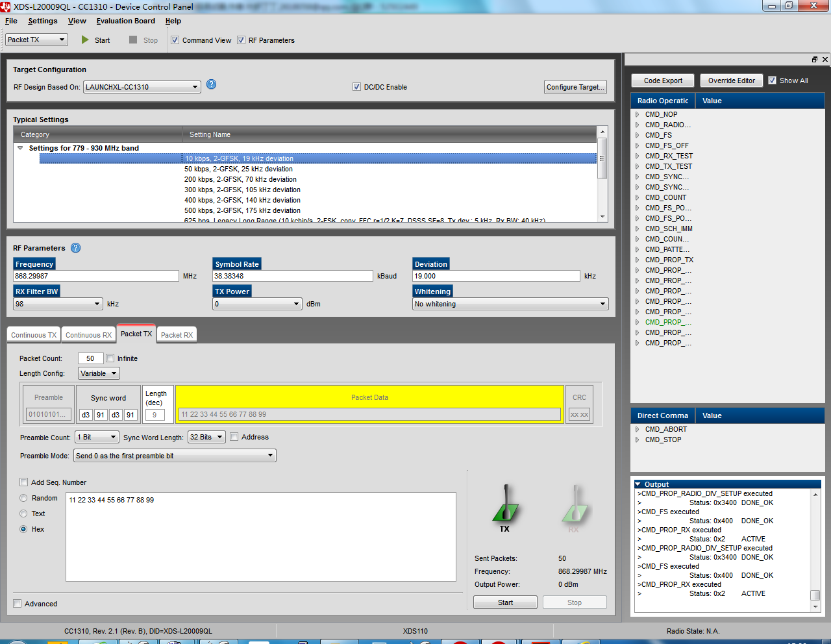
Task: Undock the command panel with float icon
Action: pos(815,59)
